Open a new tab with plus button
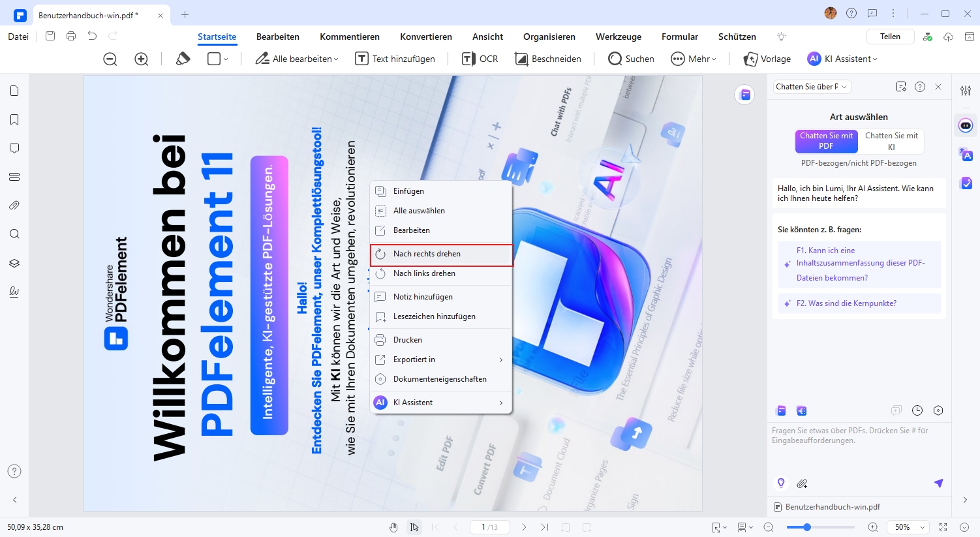Screen dimensions: 980x537 click(185, 14)
